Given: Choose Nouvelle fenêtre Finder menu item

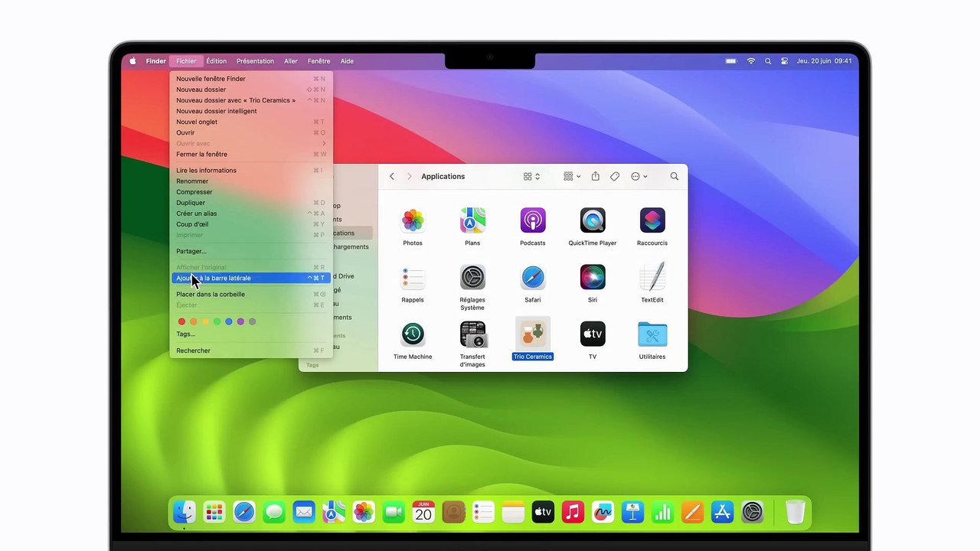Looking at the screenshot, I should [251, 79].
